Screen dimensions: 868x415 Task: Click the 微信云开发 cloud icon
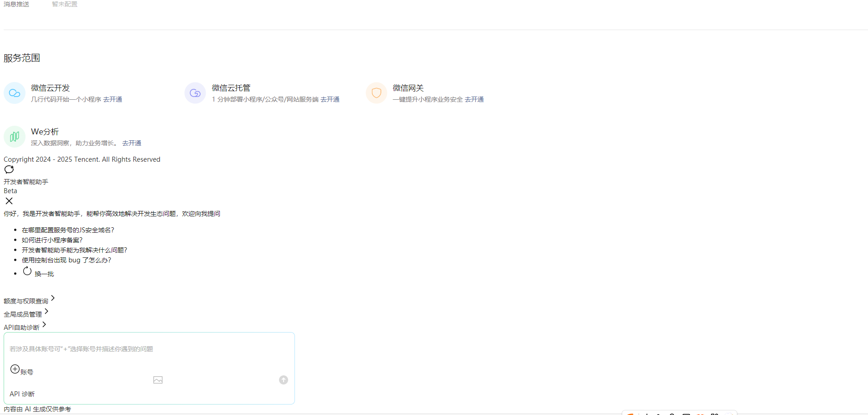15,93
